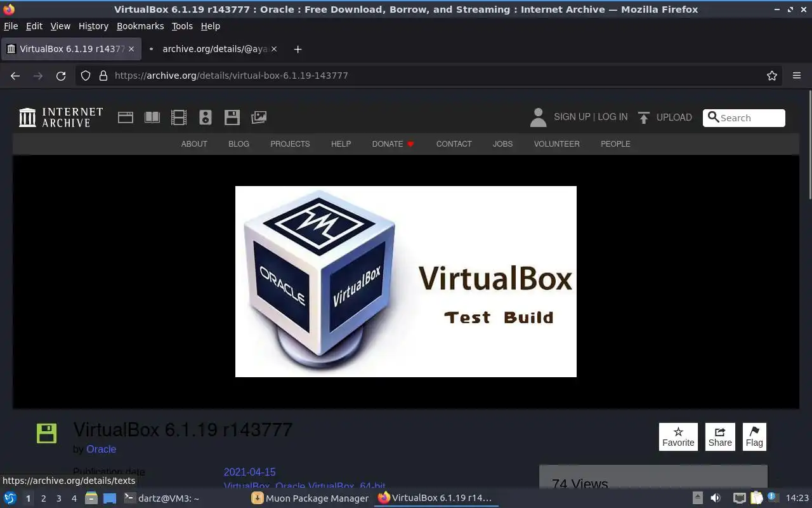Click the VirtualBox Test Build image
The width and height of the screenshot is (812, 508).
coord(406,281)
